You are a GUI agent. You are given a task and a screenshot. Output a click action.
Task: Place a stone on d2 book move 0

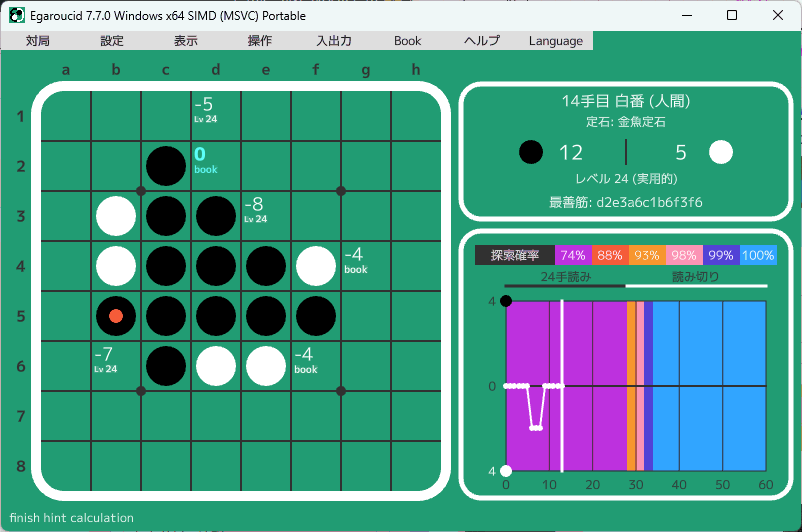point(216,166)
